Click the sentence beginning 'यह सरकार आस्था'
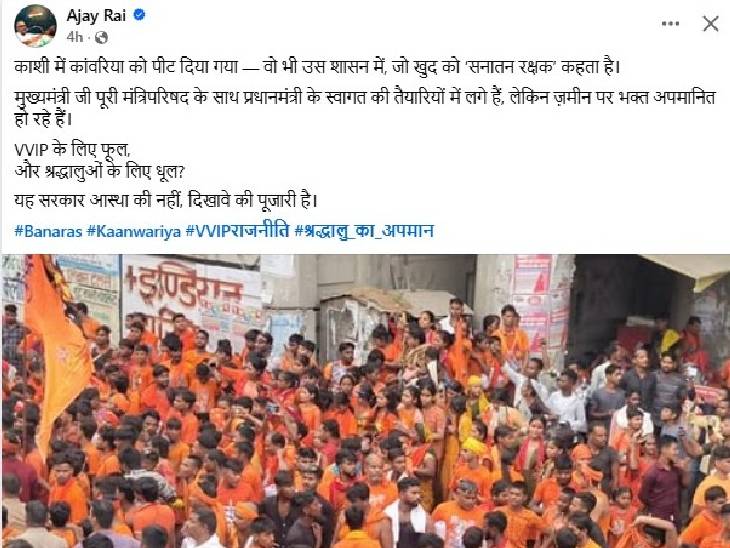Screen dimensions: 730x548 tap(166, 201)
